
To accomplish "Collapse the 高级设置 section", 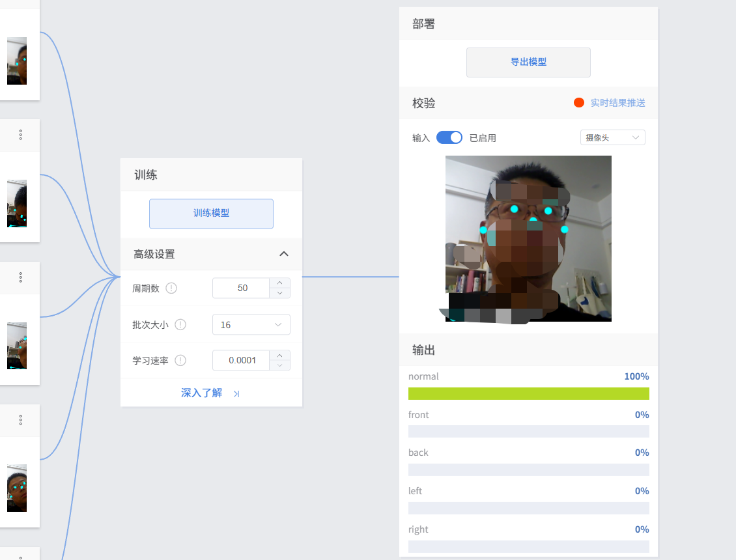I will tap(283, 254).
